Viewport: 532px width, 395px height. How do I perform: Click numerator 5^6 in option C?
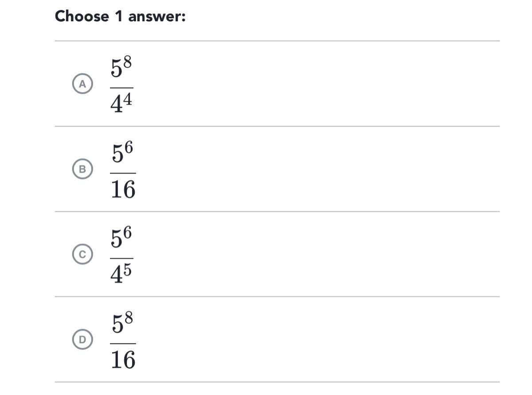coord(121,239)
